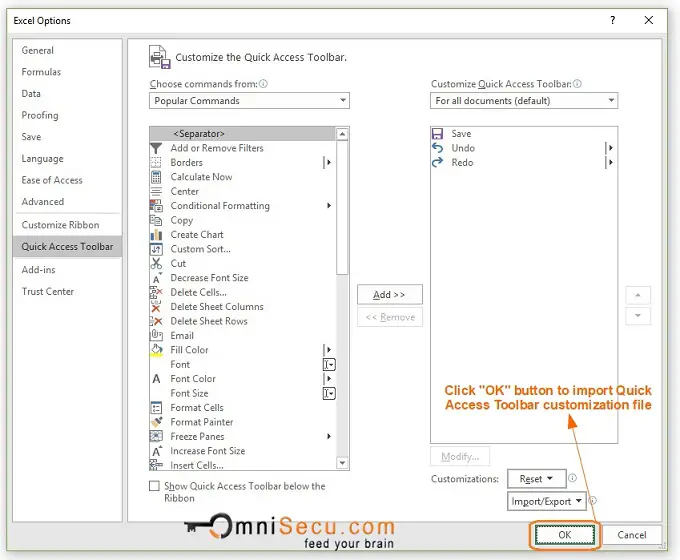Screen dimensions: 680x560
Task: Open the Reset dropdown button
Action: click(536, 479)
